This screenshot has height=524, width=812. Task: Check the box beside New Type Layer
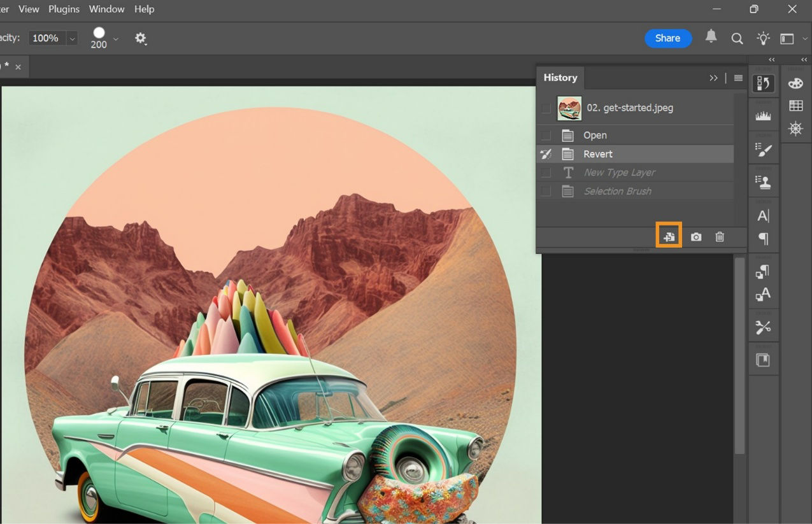(545, 172)
